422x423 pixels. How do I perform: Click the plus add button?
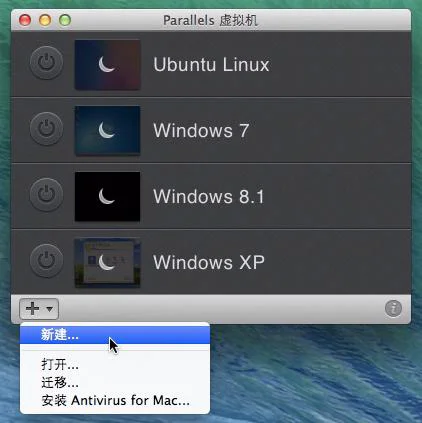[x=33, y=309]
